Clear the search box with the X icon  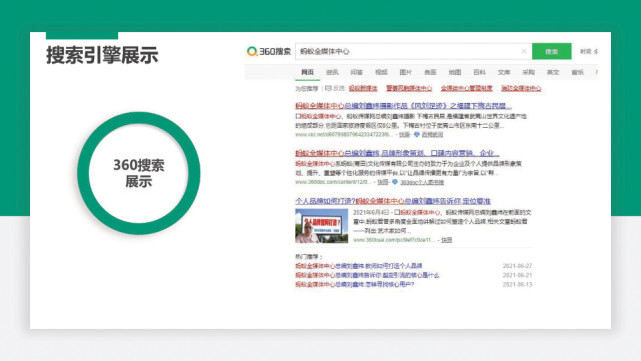(524, 51)
